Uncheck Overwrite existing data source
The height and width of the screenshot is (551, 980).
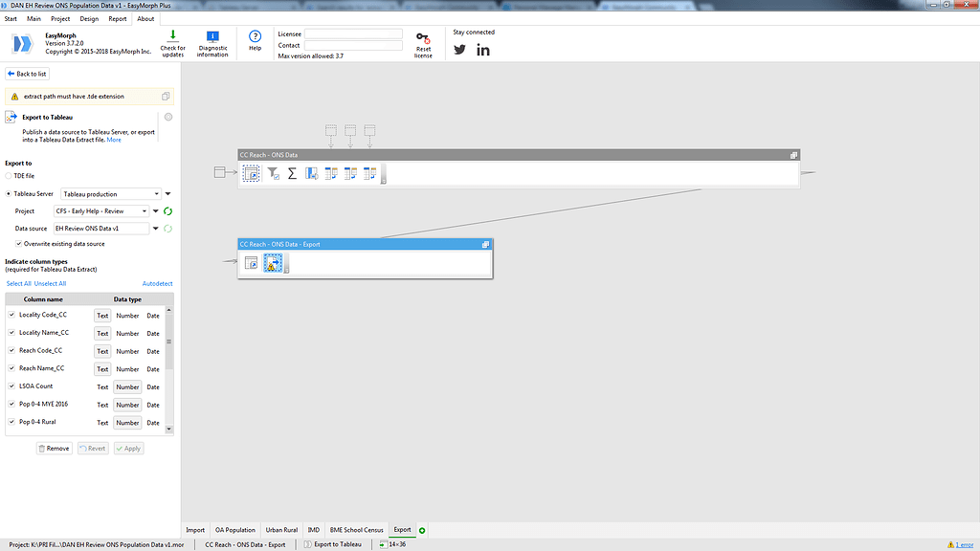(17, 245)
